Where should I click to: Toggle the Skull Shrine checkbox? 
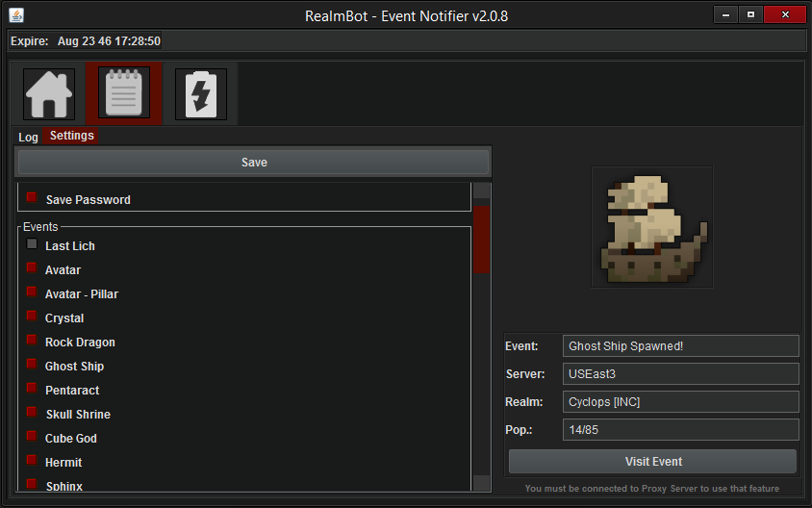32,412
